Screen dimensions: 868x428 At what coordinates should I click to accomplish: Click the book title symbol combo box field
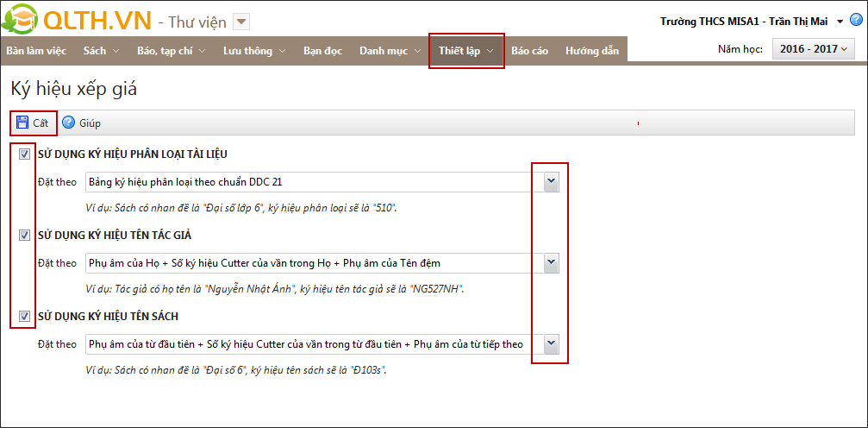pos(322,344)
